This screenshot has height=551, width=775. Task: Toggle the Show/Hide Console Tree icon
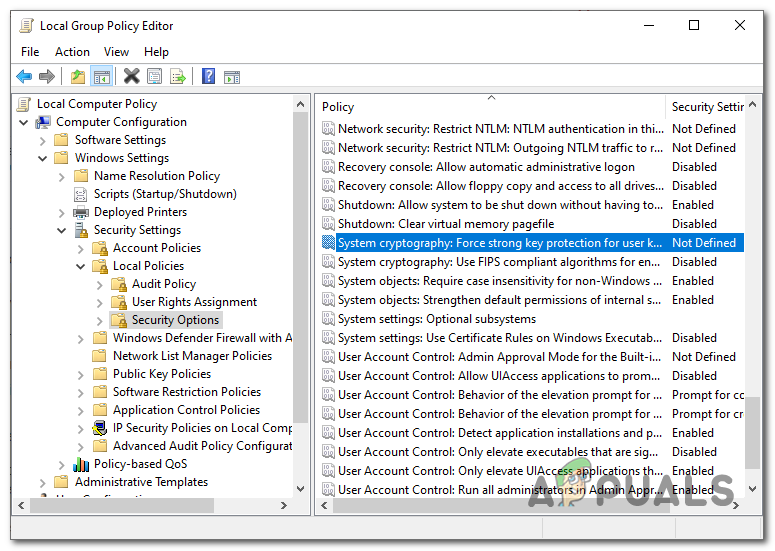102,77
